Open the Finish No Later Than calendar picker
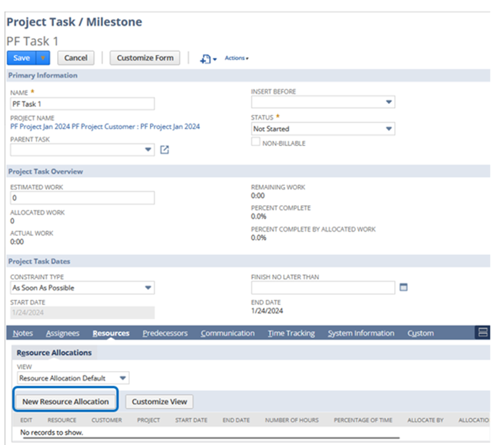Viewport: 504px width, 445px height. (x=403, y=287)
